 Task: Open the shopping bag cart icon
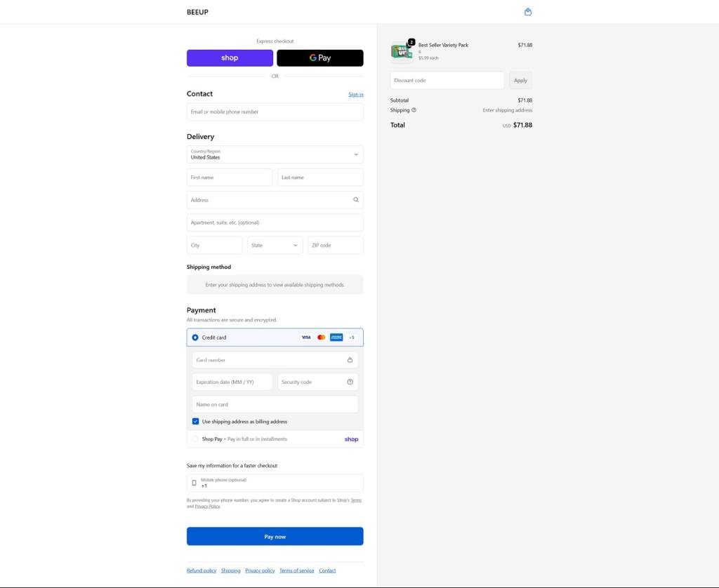(528, 12)
